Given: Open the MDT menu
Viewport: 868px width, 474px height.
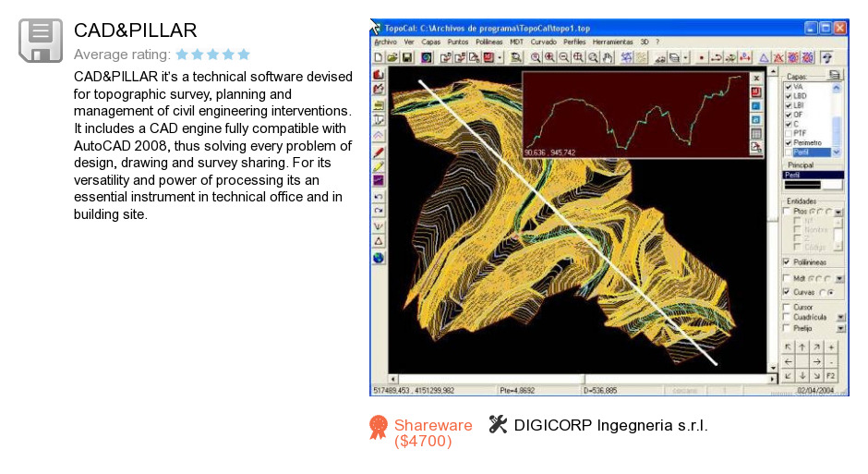Looking at the screenshot, I should tap(516, 43).
